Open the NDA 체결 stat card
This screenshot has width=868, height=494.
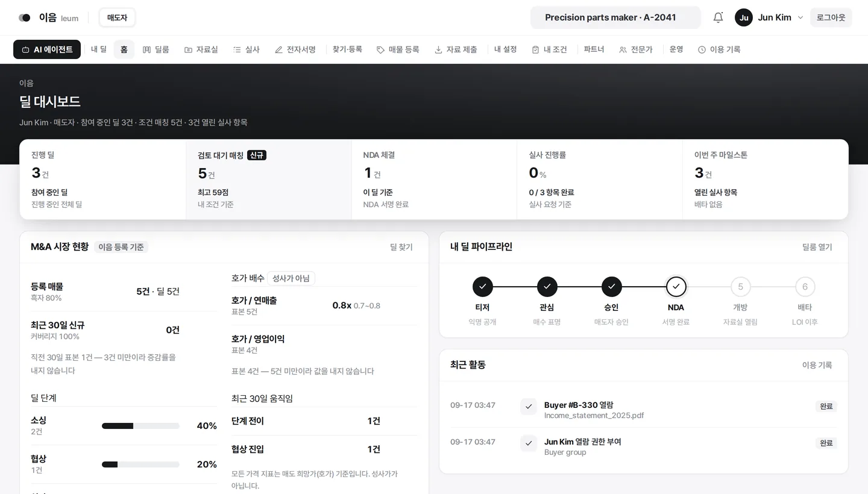click(x=434, y=180)
